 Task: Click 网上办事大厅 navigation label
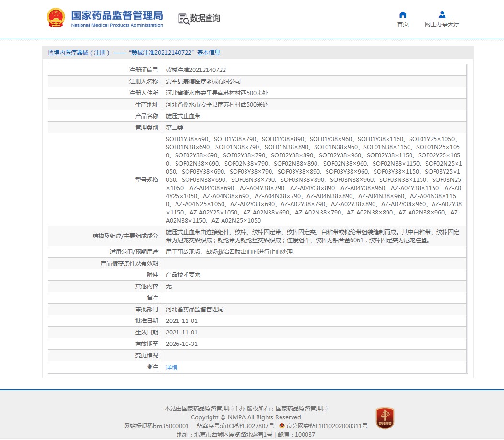click(x=442, y=24)
